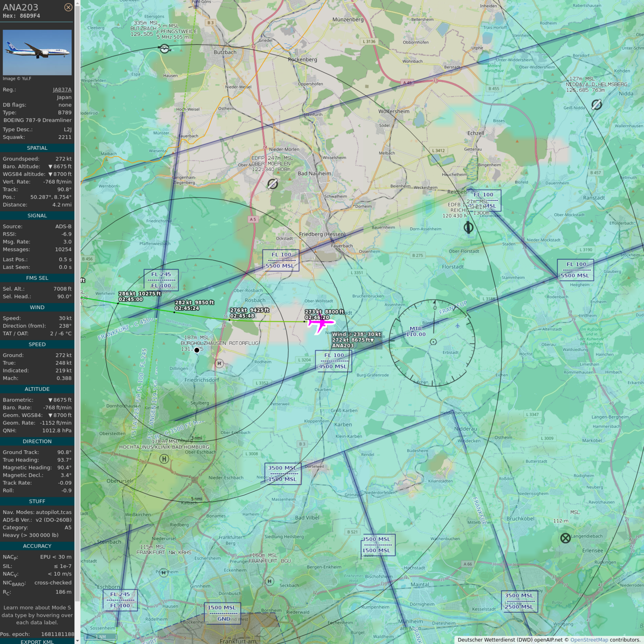The height and width of the screenshot is (644, 644).
Task: Select the Frankfurt NW-KRHS heliport icon
Action: 164,572
